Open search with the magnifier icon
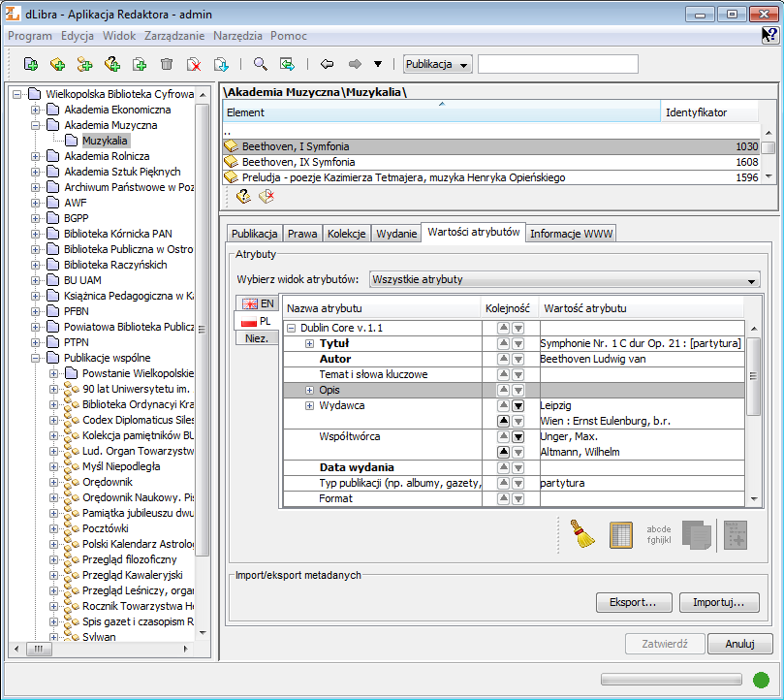The width and height of the screenshot is (784, 700). pyautogui.click(x=260, y=64)
